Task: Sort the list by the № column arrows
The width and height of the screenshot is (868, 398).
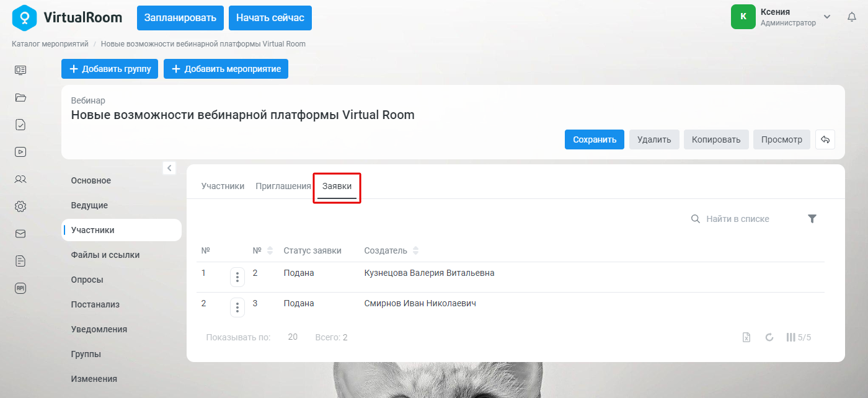Action: click(270, 251)
